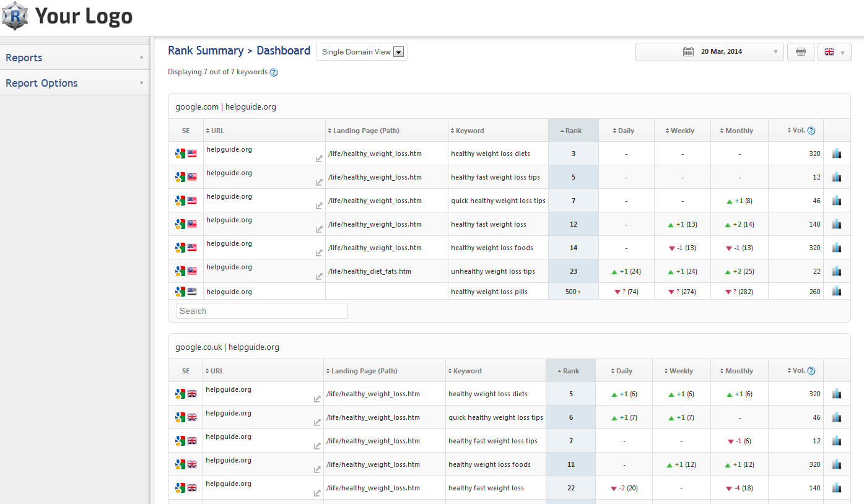Open chart icon for healthy weight loss diets row
Image resolution: width=864 pixels, height=504 pixels.
[837, 154]
